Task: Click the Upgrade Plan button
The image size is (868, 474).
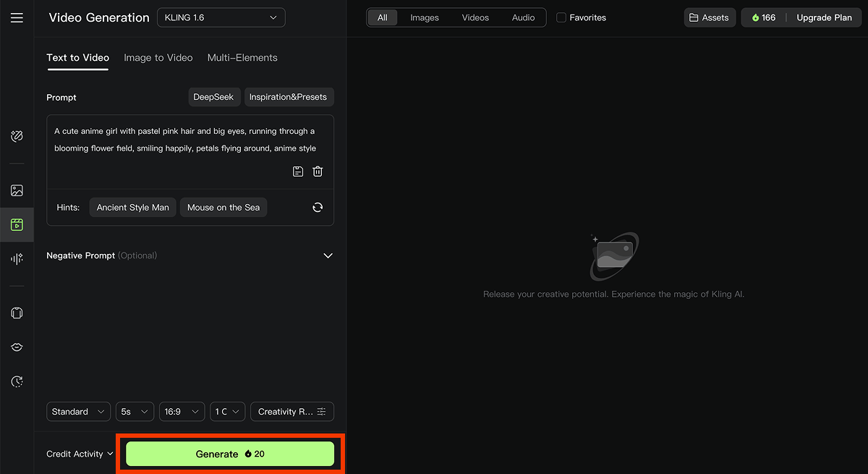Action: coord(824,17)
